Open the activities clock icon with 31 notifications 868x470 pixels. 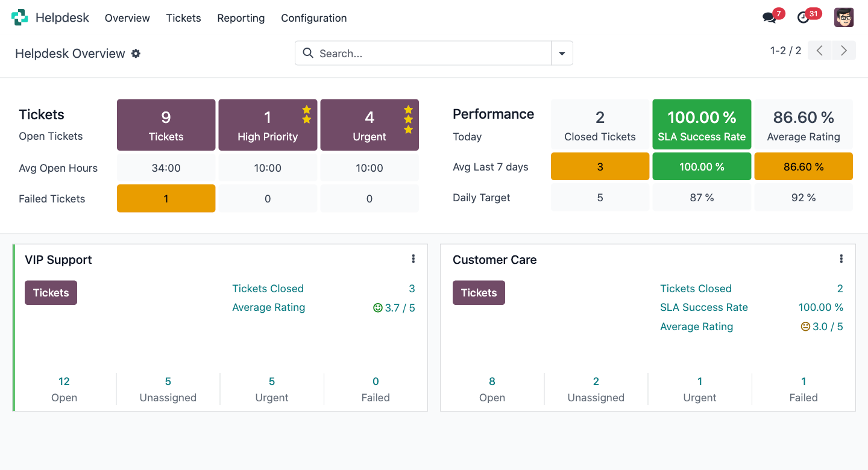tap(804, 17)
